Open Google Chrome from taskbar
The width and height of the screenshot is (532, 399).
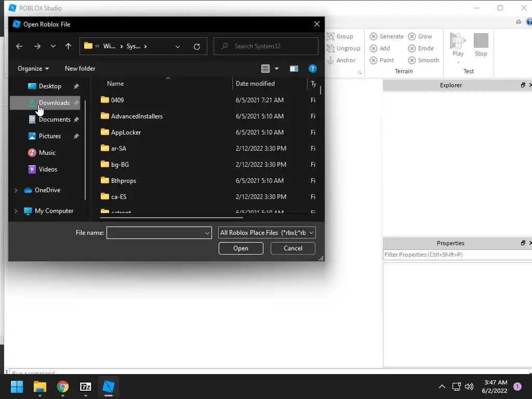63,387
